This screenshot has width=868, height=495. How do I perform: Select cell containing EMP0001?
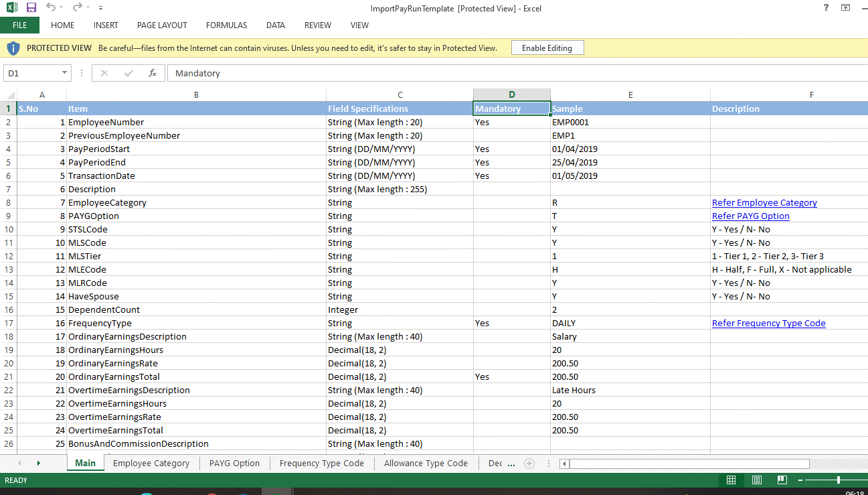pos(630,122)
